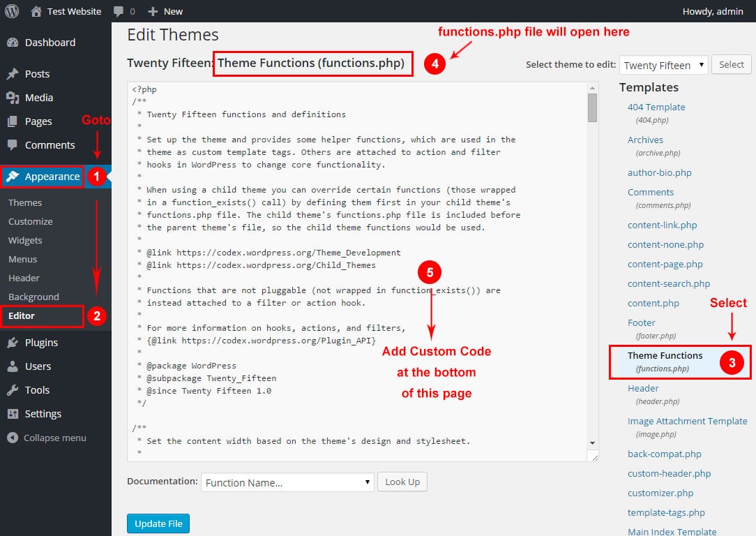Open the Settings menu item
This screenshot has height=536, width=756.
[43, 413]
